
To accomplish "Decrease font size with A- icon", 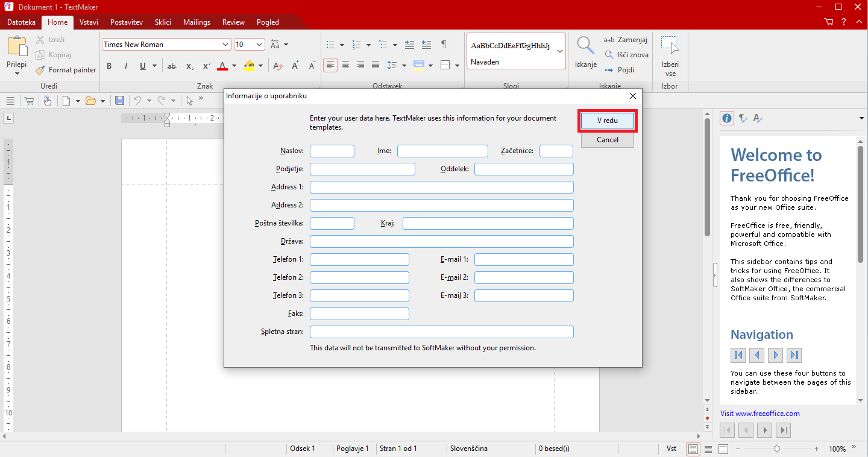I will point(312,66).
